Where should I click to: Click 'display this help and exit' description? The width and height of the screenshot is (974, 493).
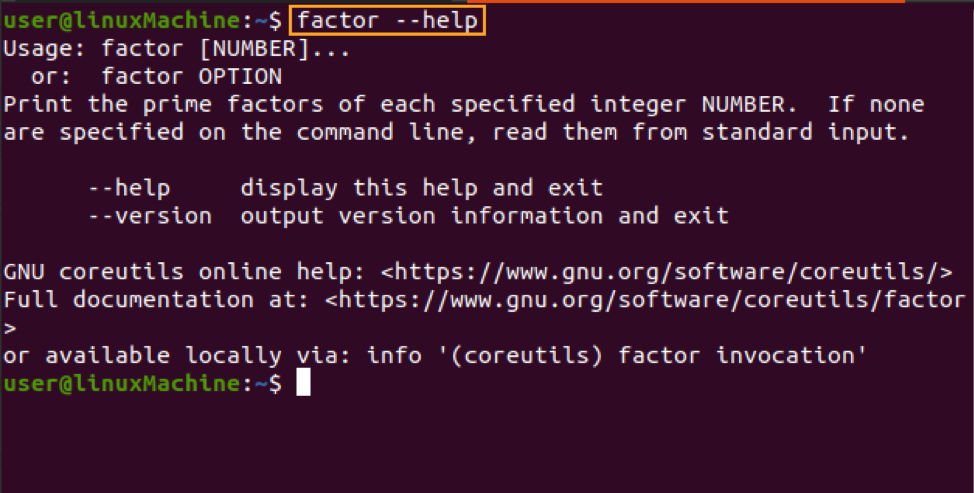tap(422, 188)
